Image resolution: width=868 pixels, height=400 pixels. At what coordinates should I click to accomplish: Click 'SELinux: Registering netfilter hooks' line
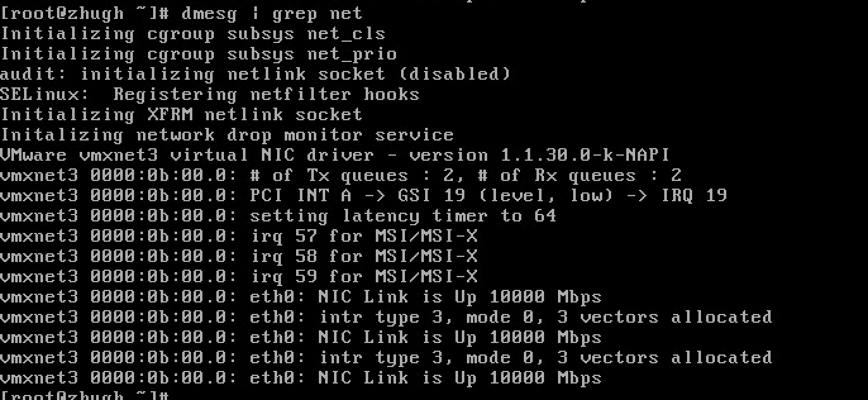coord(210,94)
